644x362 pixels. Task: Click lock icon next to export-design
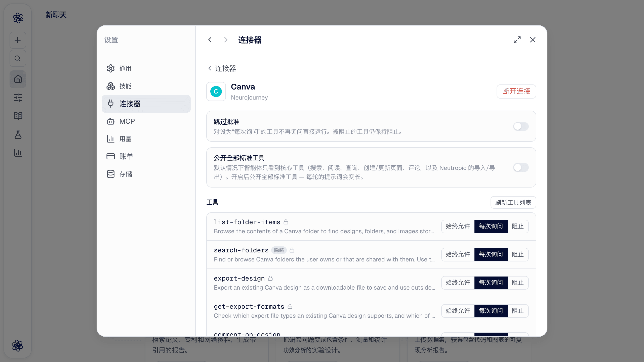270,278
